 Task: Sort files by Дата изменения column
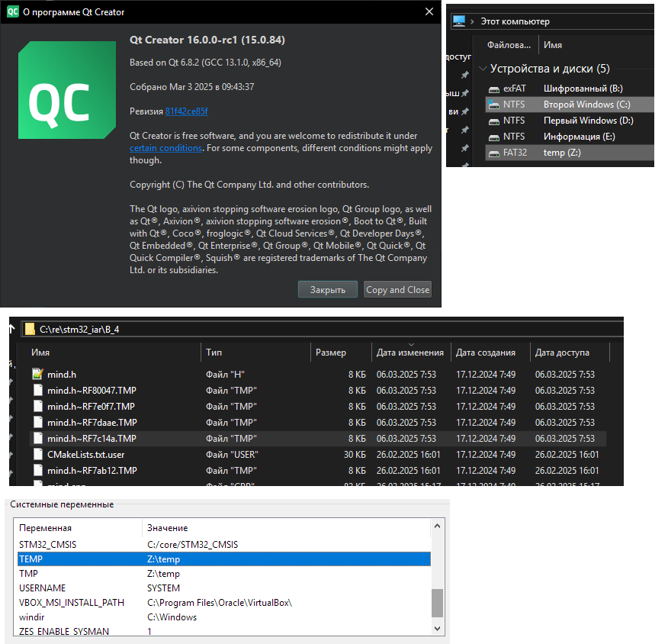click(x=411, y=353)
